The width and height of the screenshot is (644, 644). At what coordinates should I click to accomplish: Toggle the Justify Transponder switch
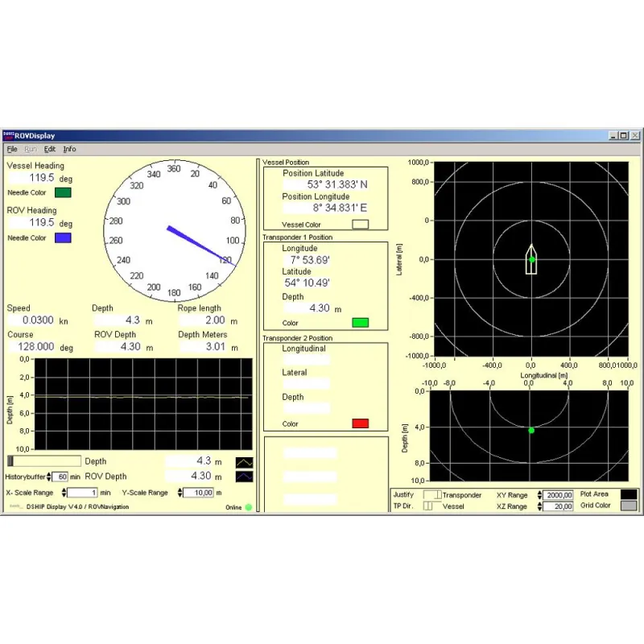pyautogui.click(x=432, y=494)
